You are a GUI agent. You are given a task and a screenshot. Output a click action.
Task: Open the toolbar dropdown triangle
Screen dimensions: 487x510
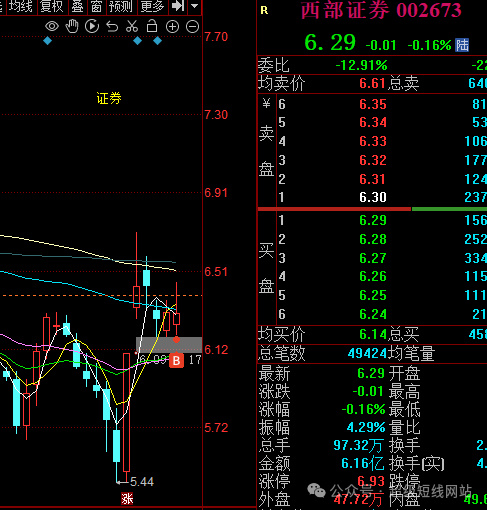point(195,6)
